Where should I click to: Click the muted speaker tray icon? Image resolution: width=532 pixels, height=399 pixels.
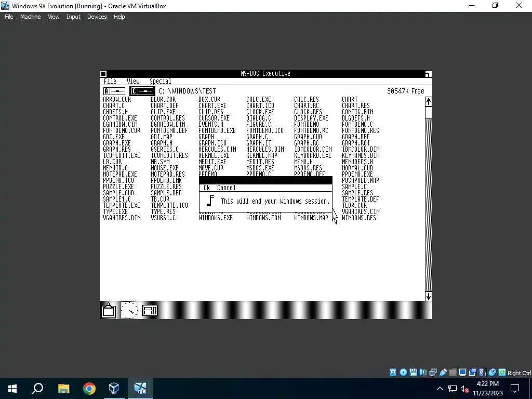point(464,389)
